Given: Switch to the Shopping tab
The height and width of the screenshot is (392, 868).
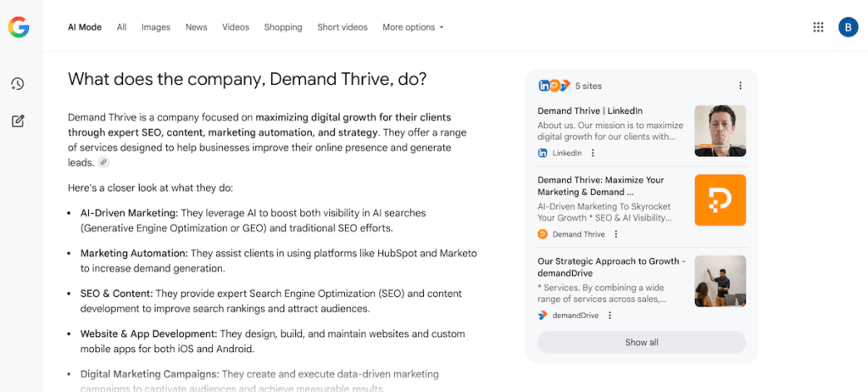Looking at the screenshot, I should 283,27.
